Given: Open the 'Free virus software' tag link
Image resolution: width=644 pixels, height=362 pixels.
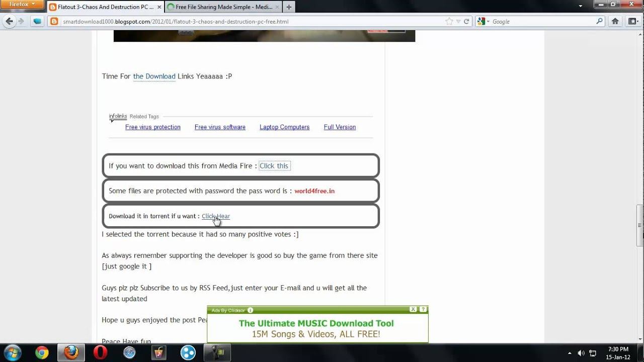Looking at the screenshot, I should click(220, 127).
